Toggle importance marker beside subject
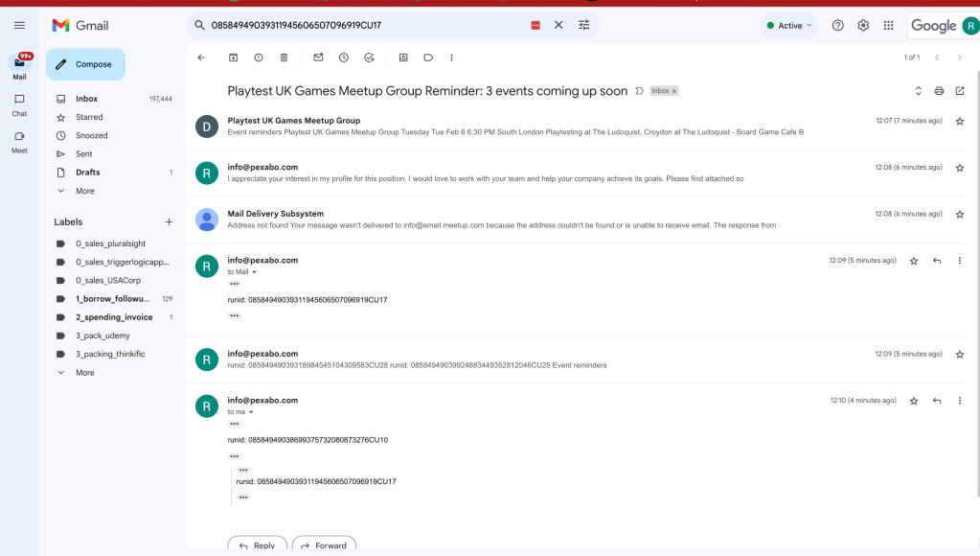The height and width of the screenshot is (556, 980). pyautogui.click(x=639, y=91)
